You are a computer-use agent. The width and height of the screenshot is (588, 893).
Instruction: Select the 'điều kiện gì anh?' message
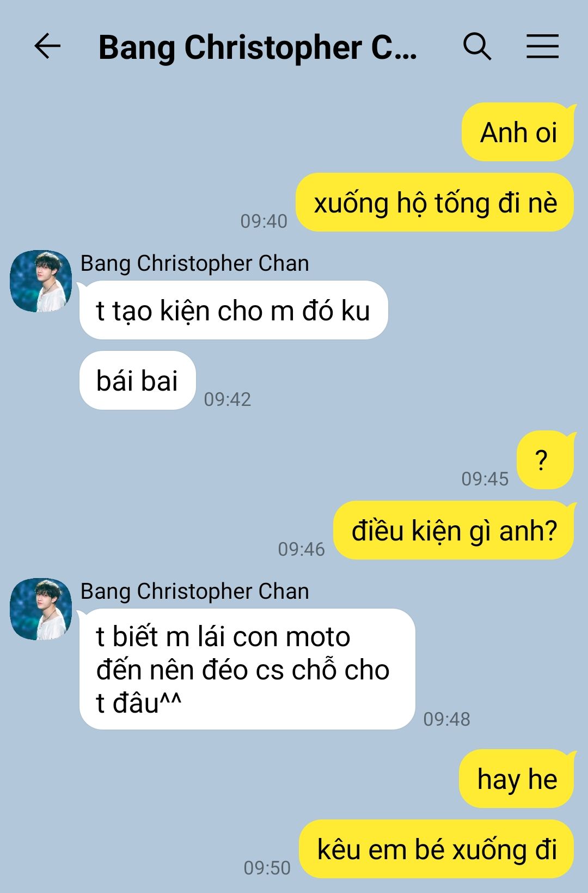tap(454, 531)
